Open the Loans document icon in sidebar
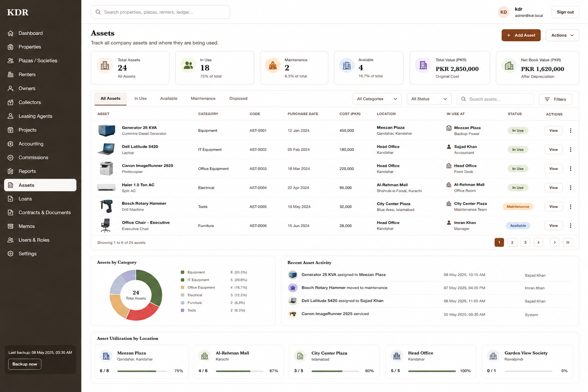 pos(11,199)
